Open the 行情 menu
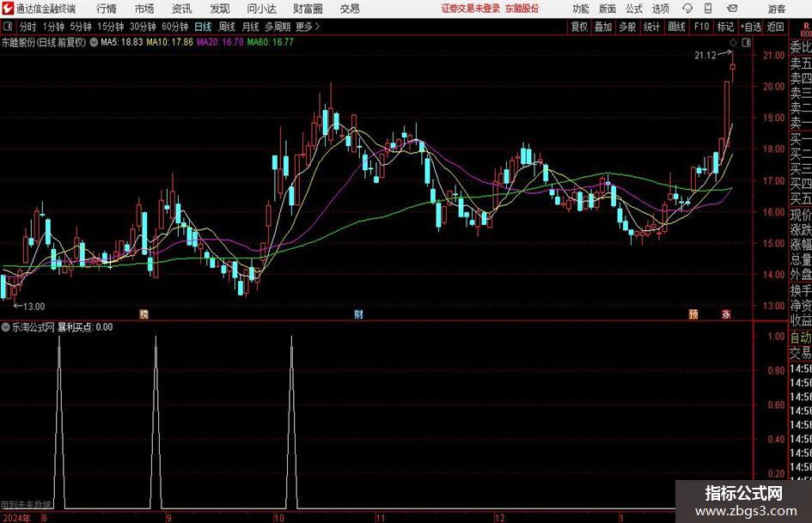 click(x=107, y=9)
